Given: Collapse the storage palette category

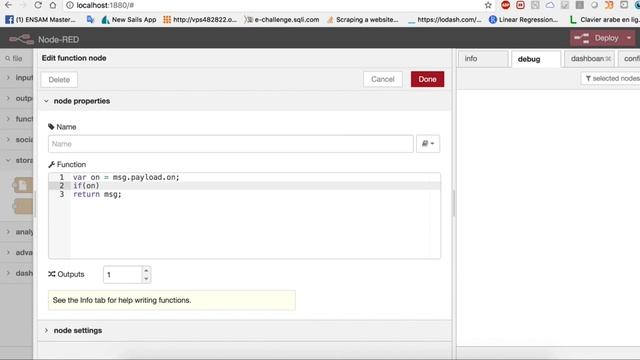Looking at the screenshot, I should tap(17, 160).
